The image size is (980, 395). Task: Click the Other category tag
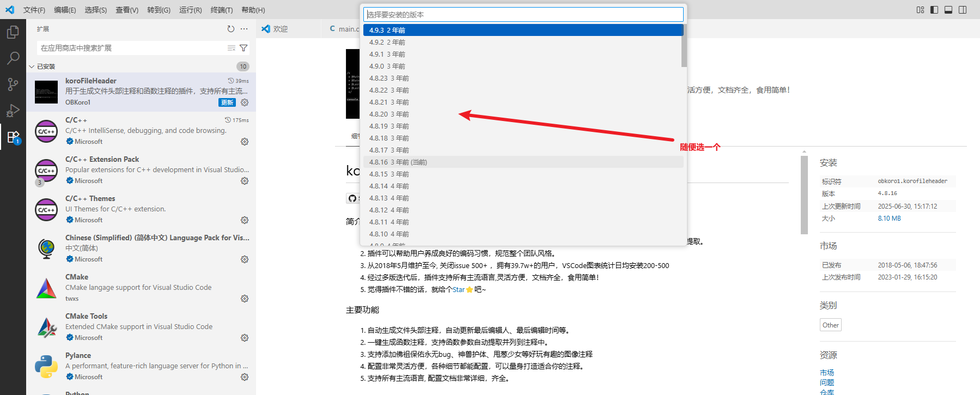pos(830,325)
